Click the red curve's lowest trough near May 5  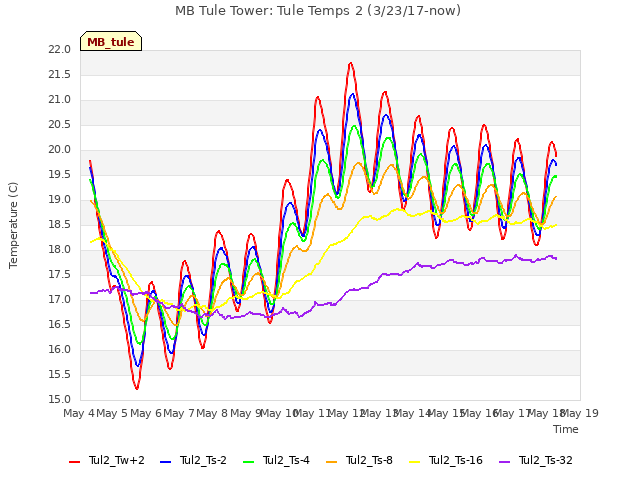coord(137,388)
